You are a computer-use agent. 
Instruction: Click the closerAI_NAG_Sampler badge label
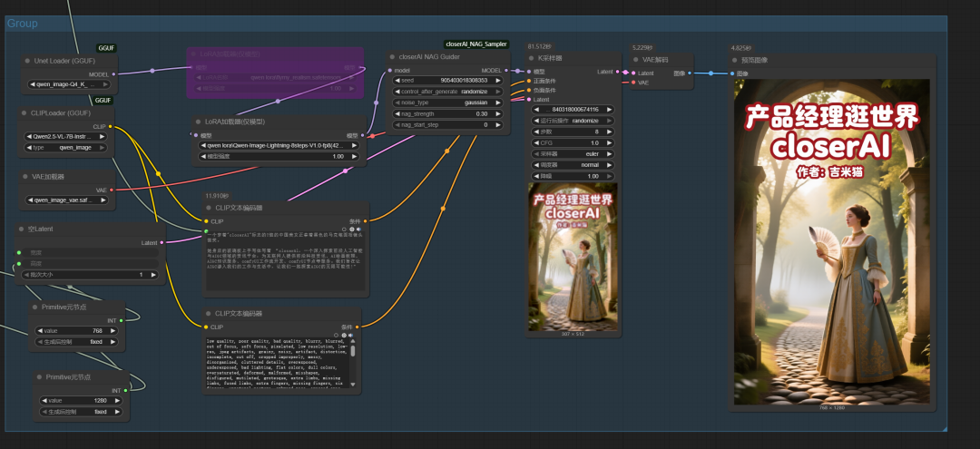pos(476,44)
